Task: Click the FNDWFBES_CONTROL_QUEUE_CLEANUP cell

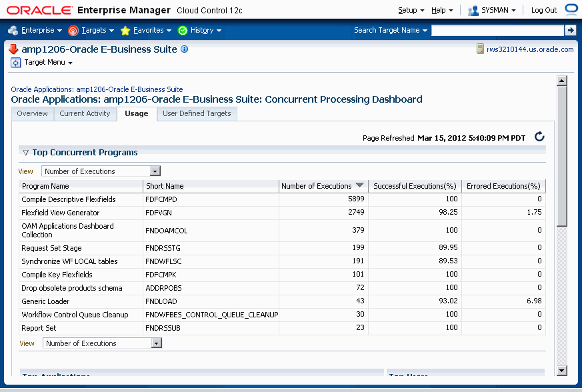Action: click(211, 315)
